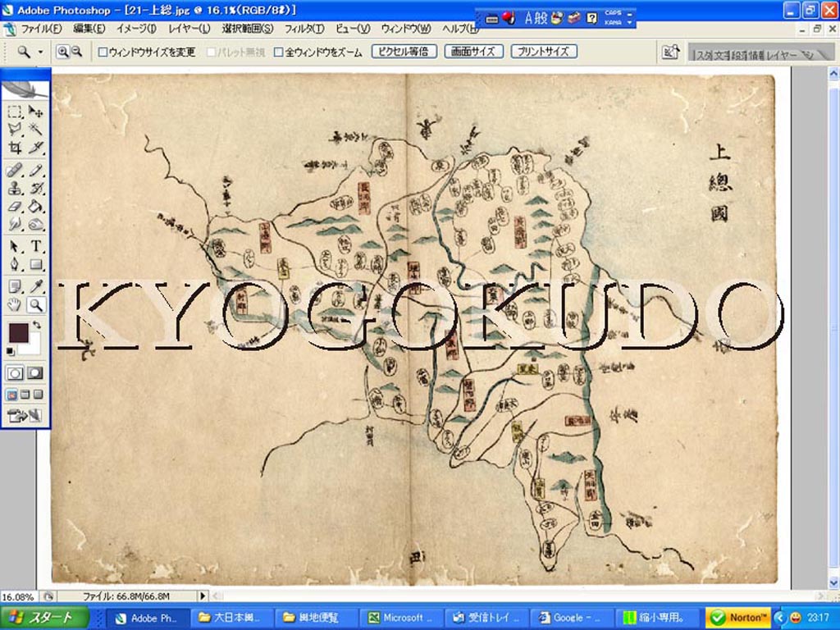Select the Paint Bucket tool
Viewport: 840px width, 630px height.
click(36, 206)
